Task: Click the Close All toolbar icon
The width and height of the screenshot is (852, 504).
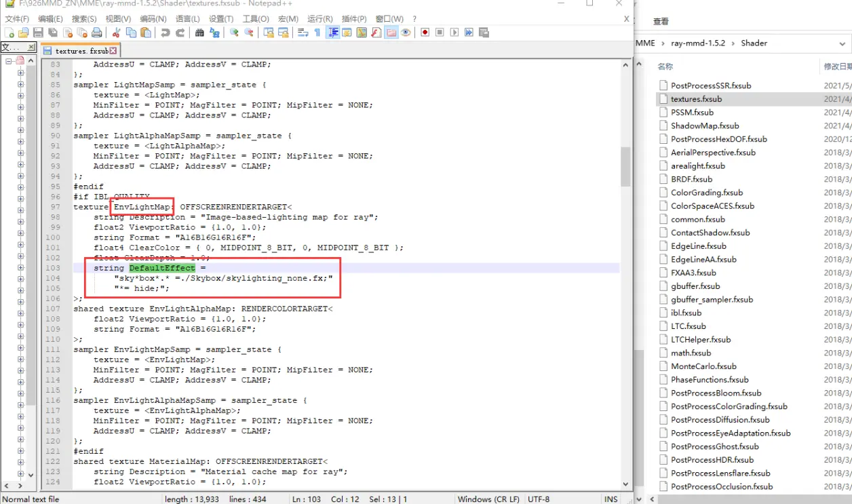Action: [x=82, y=33]
